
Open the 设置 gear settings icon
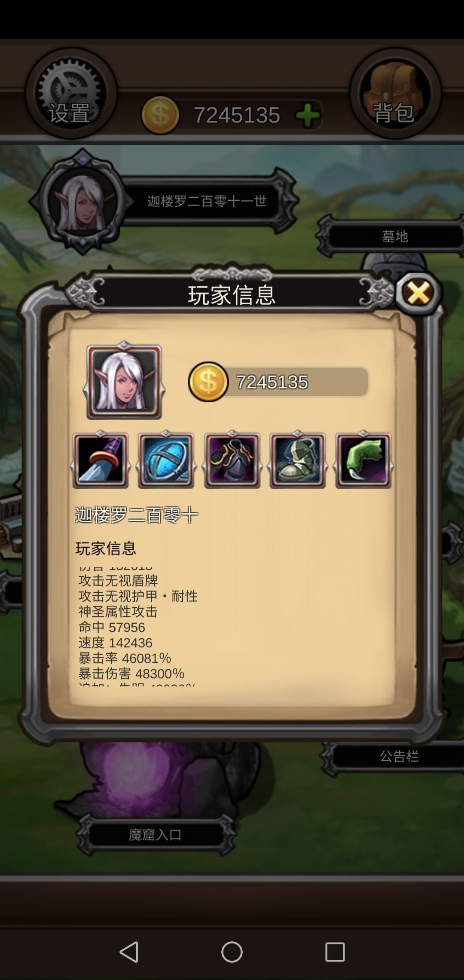pyautogui.click(x=71, y=93)
